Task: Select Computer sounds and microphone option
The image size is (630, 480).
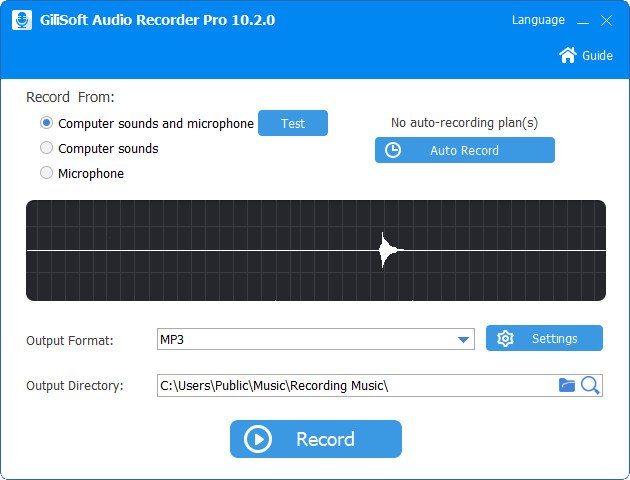Action: [46, 123]
